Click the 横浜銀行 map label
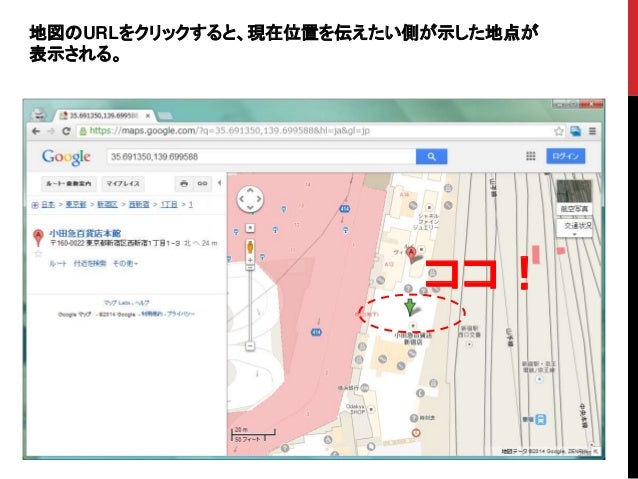 (x=347, y=388)
